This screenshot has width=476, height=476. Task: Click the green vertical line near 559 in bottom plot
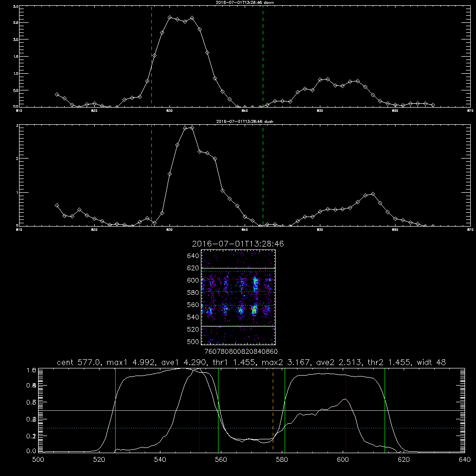pos(218,410)
